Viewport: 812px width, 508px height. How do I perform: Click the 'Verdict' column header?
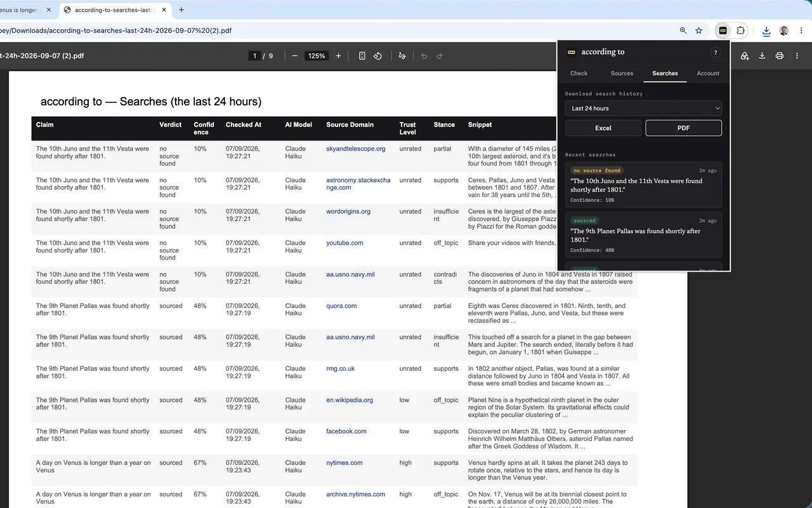[171, 124]
